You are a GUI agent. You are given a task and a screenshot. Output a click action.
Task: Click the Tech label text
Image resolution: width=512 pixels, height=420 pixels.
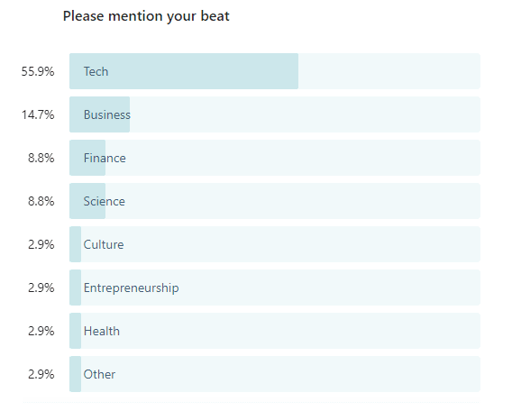96,71
